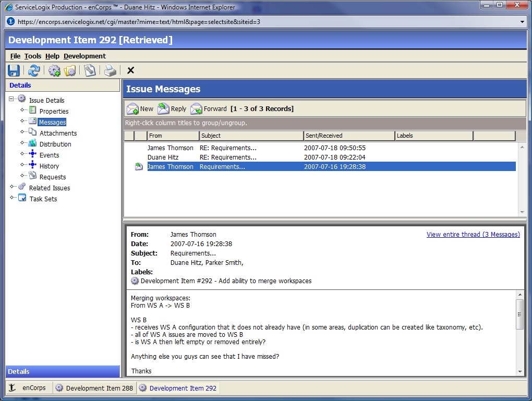Click the New message envelope icon
Screen dimensions: 532x401
point(132,109)
